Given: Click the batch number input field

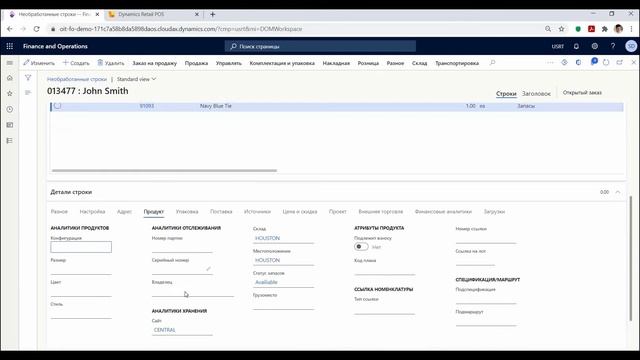Looking at the screenshot, I should tap(182, 248).
